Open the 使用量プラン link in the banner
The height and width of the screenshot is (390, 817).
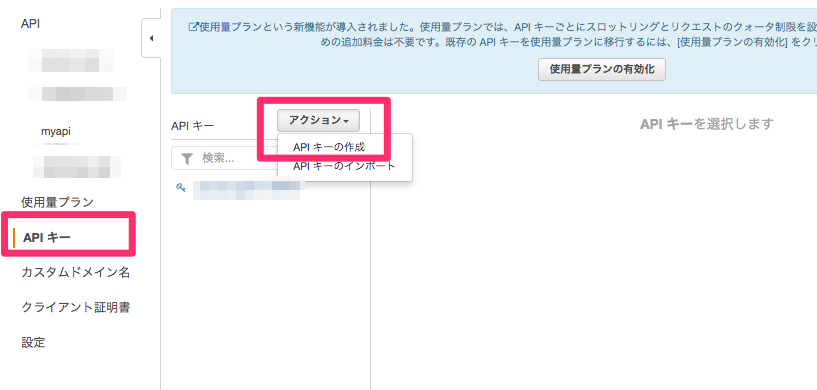(231, 27)
